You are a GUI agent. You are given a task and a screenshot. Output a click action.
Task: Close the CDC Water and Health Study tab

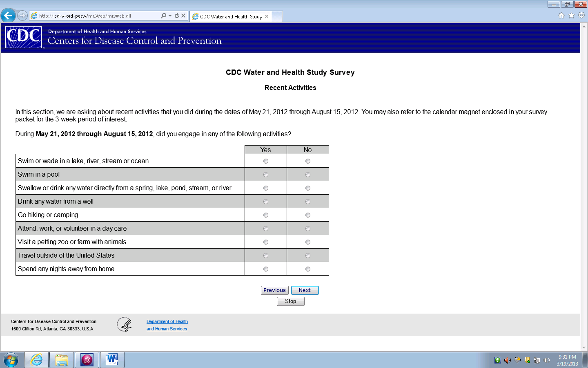point(267,16)
